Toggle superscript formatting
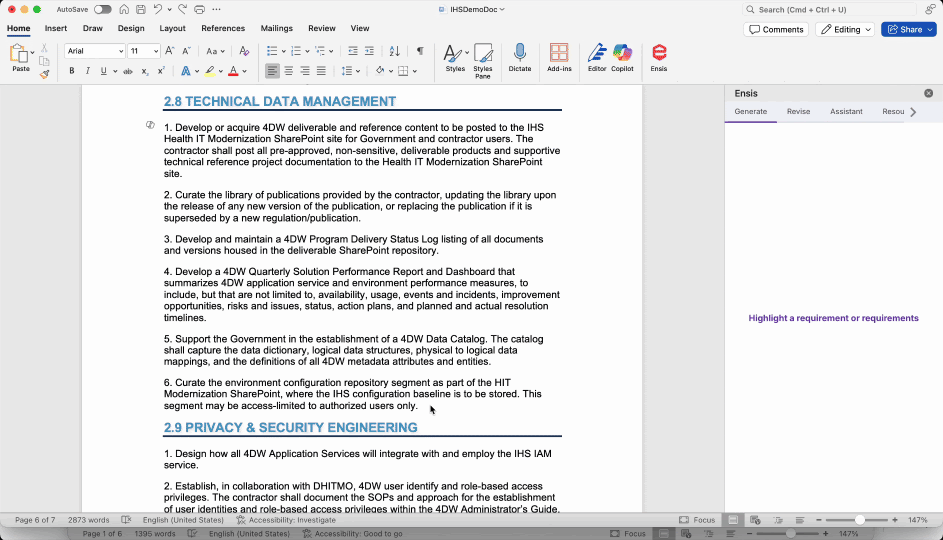 (161, 71)
